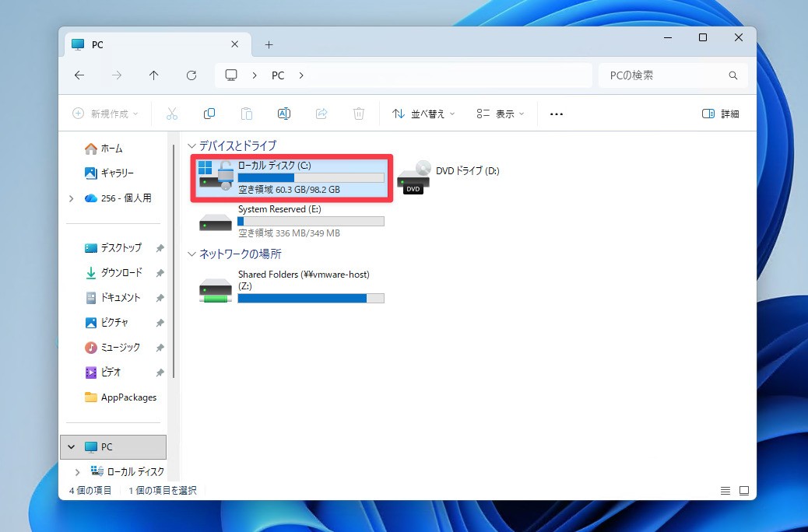Click 1 個の項目を選択 in status bar

pyautogui.click(x=163, y=491)
